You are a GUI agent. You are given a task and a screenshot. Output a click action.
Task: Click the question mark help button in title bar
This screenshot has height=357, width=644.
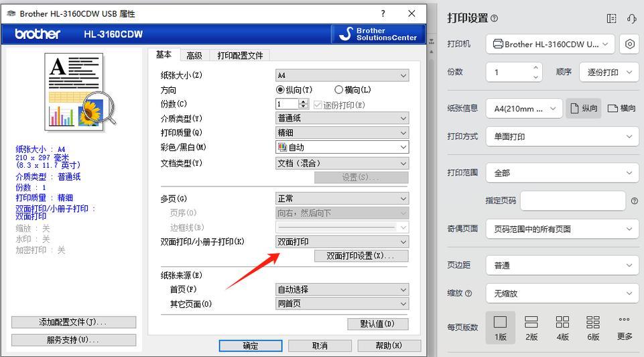pos(383,13)
